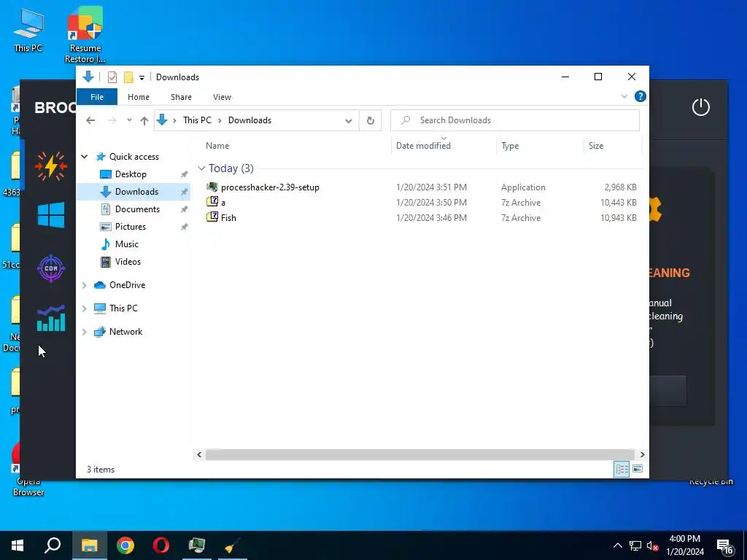The width and height of the screenshot is (747, 560).
Task: Sort by the Name column header
Action: (x=217, y=146)
